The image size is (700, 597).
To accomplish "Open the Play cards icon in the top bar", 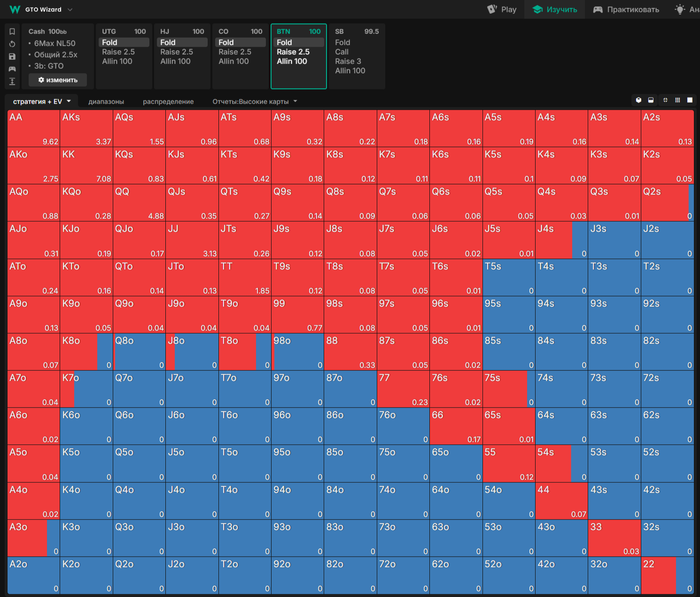I will (x=492, y=9).
